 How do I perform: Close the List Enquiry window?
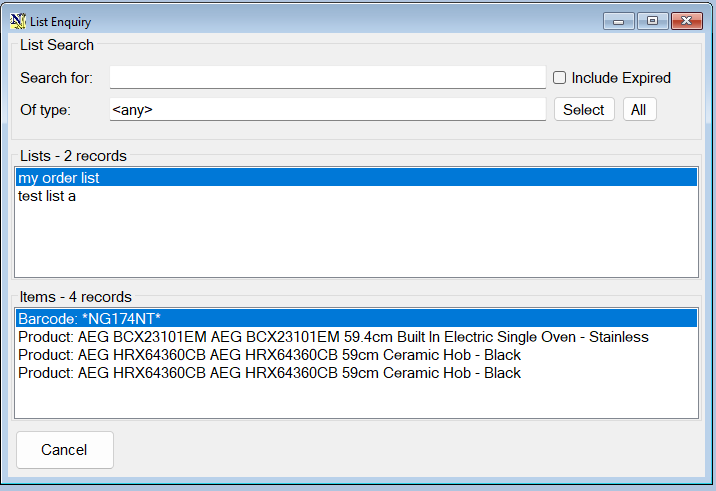(x=686, y=21)
